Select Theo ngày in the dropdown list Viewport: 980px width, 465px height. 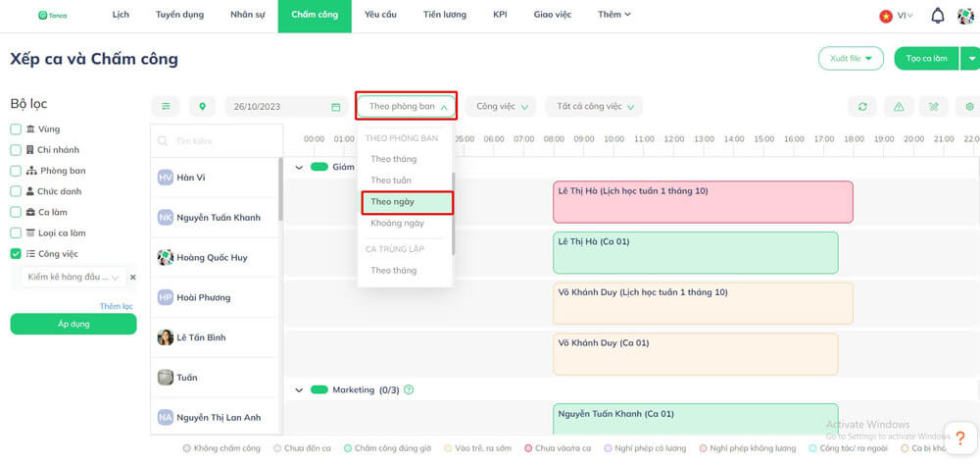tap(407, 201)
